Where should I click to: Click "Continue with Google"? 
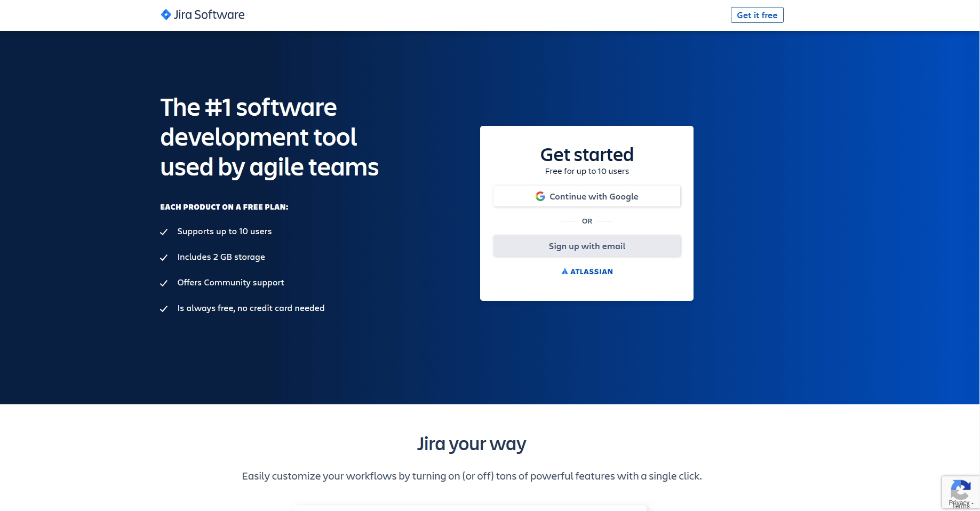click(x=587, y=196)
